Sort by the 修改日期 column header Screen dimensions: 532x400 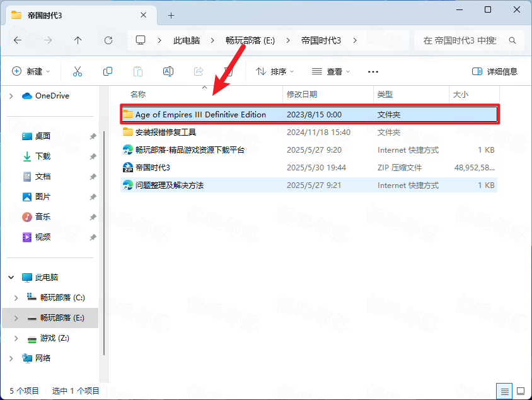pyautogui.click(x=302, y=95)
